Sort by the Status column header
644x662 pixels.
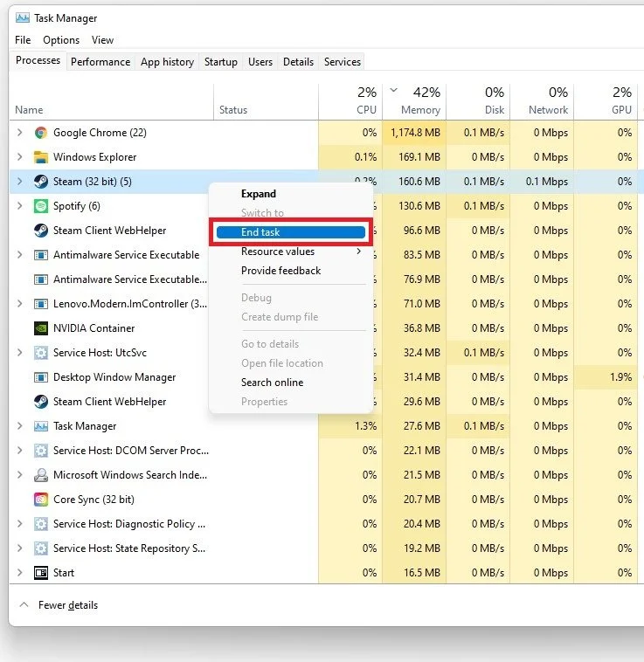coord(266,102)
